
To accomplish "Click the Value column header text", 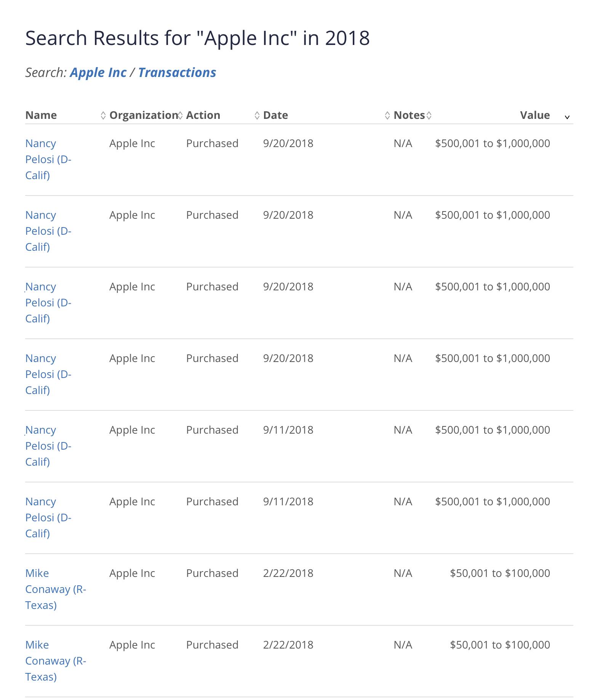I will pos(535,115).
